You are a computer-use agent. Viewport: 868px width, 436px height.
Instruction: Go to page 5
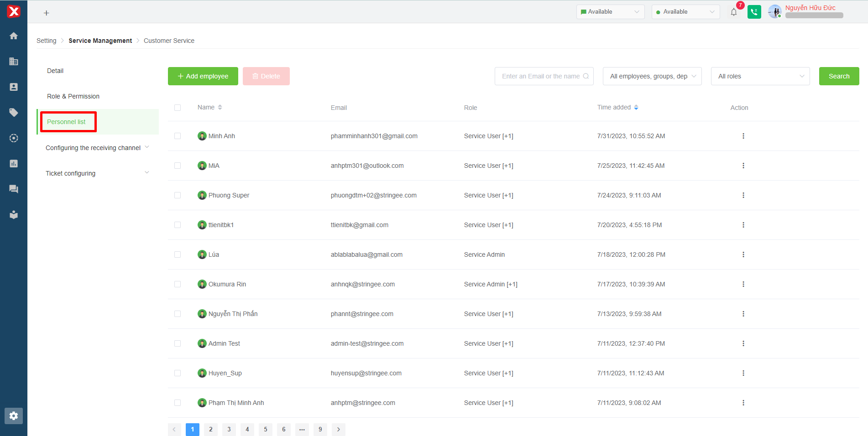coord(266,430)
